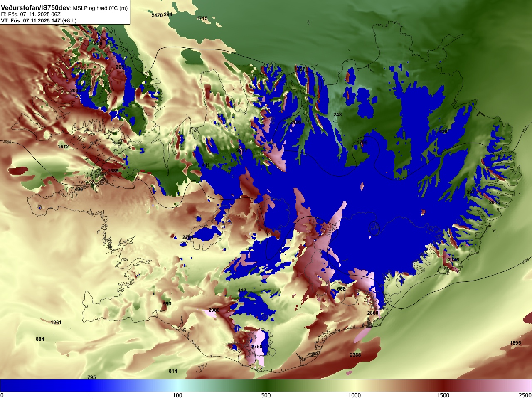Click the 2368 value label
Screen dimensions: 532x399
(355, 355)
